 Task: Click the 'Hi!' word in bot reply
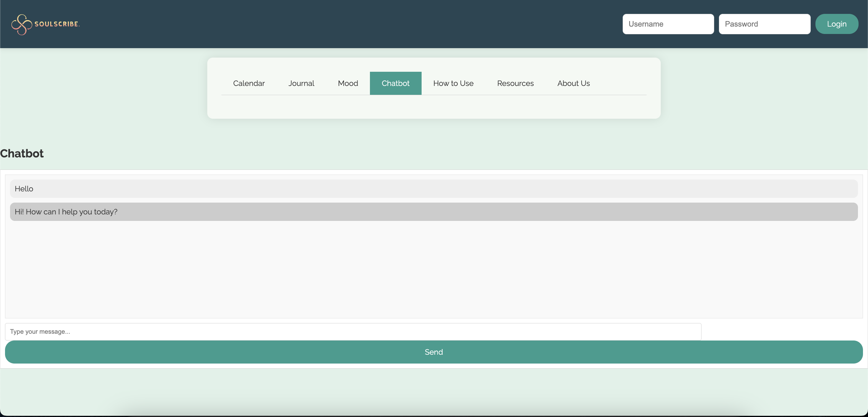point(19,212)
